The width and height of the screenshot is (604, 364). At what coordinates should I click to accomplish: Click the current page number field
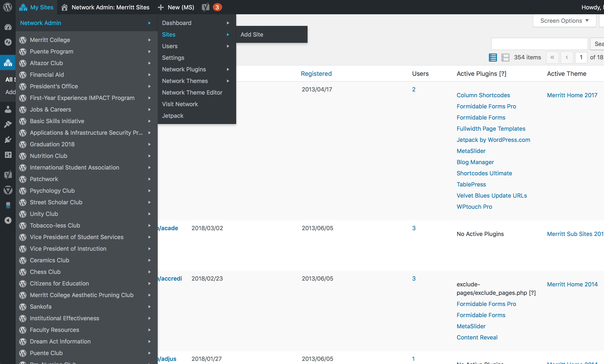pyautogui.click(x=581, y=57)
